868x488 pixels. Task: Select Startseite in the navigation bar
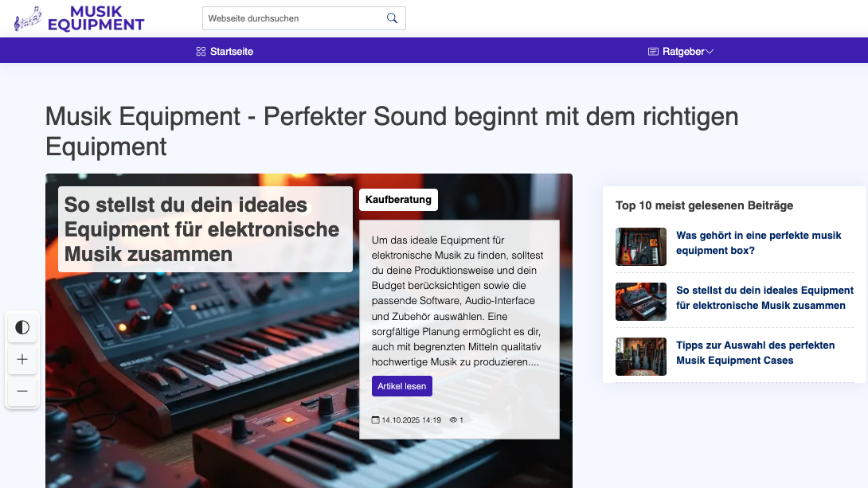click(x=231, y=51)
